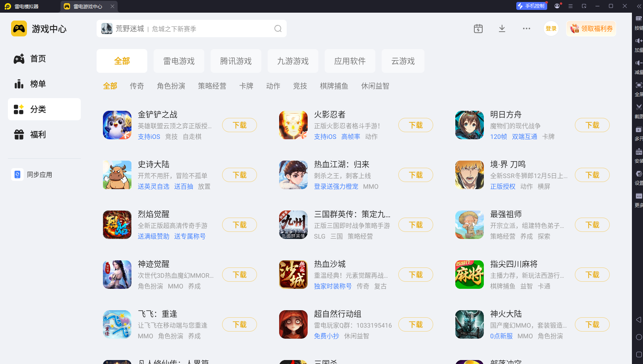Click the 登录 login button
643x364 pixels.
click(x=551, y=28)
